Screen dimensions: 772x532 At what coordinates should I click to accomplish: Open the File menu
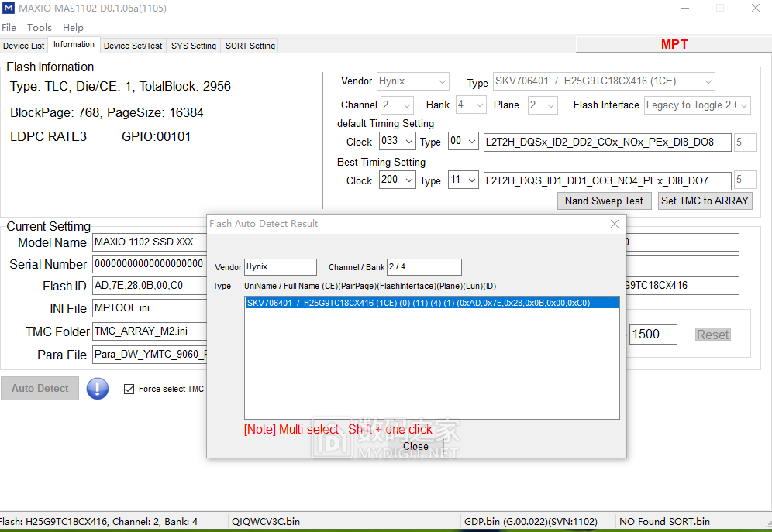9,28
